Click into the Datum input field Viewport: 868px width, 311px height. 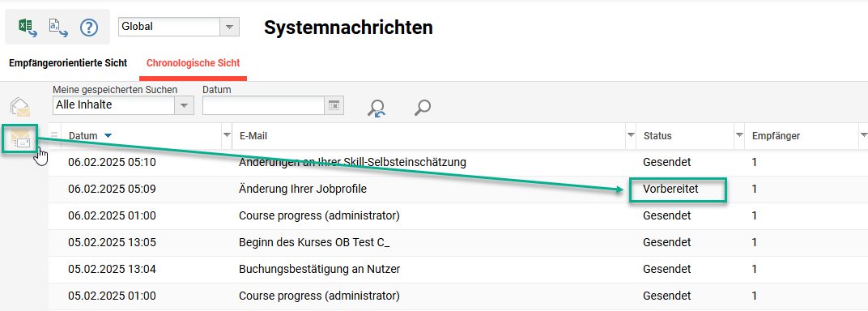[x=263, y=105]
